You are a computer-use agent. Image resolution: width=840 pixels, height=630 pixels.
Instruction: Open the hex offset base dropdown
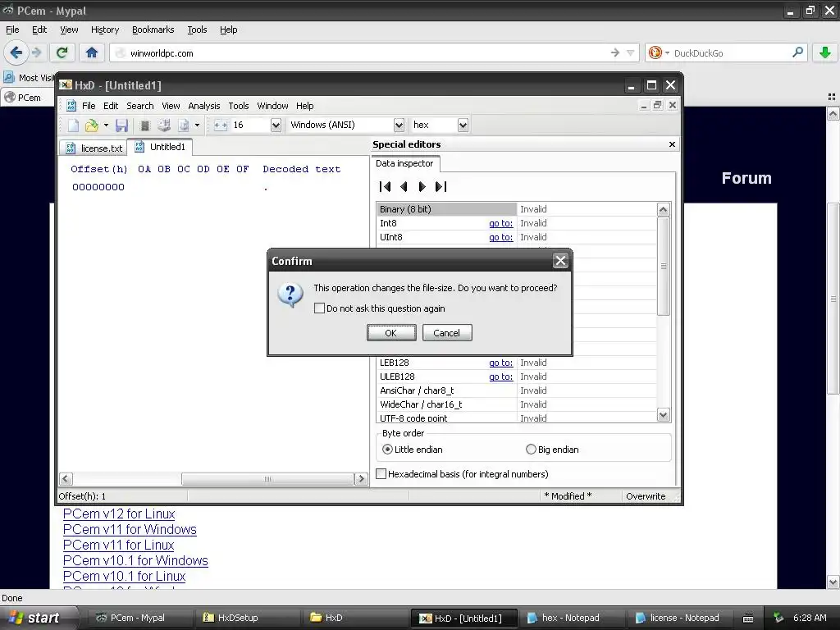tap(463, 126)
